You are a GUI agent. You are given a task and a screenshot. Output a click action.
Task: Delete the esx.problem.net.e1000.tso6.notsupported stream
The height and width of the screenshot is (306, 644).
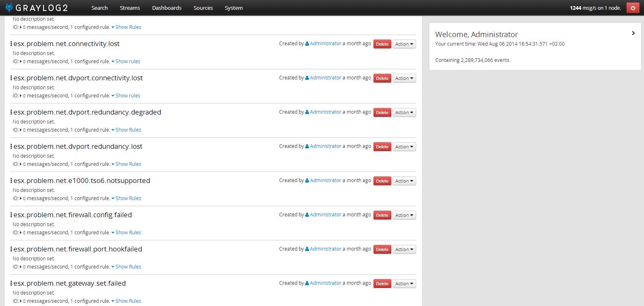coord(382,181)
